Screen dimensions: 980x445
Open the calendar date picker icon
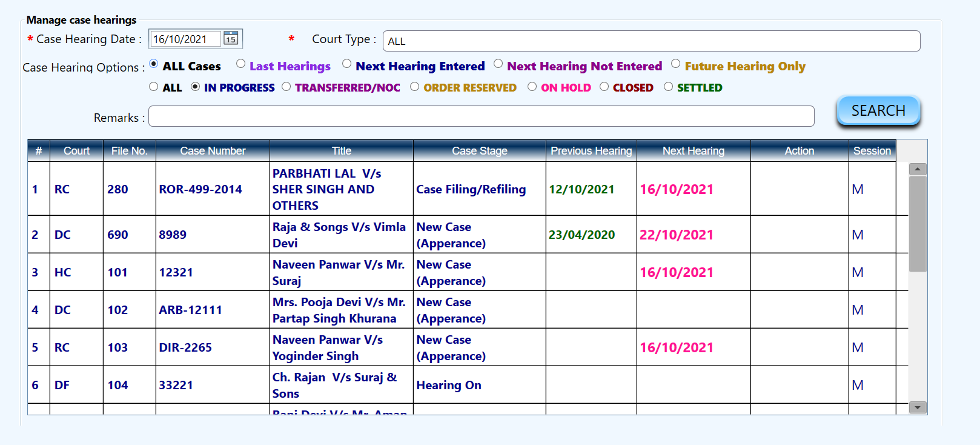pyautogui.click(x=231, y=39)
